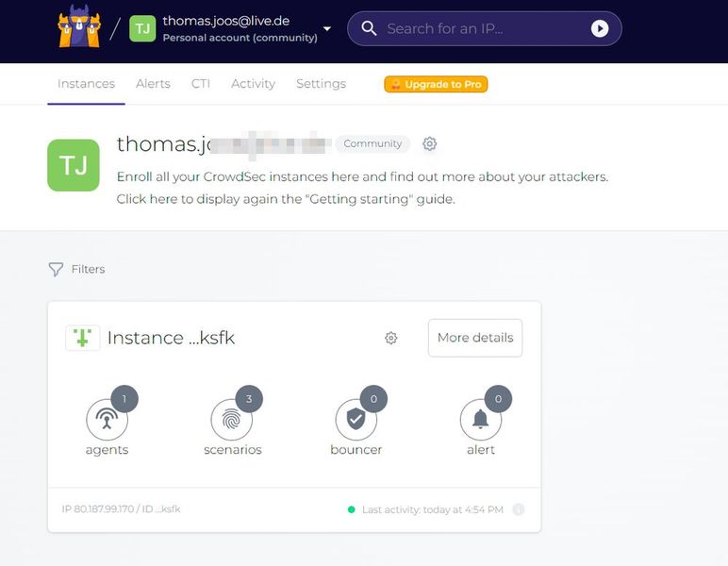Click the bouncer label
This screenshot has width=728, height=566.
point(356,449)
